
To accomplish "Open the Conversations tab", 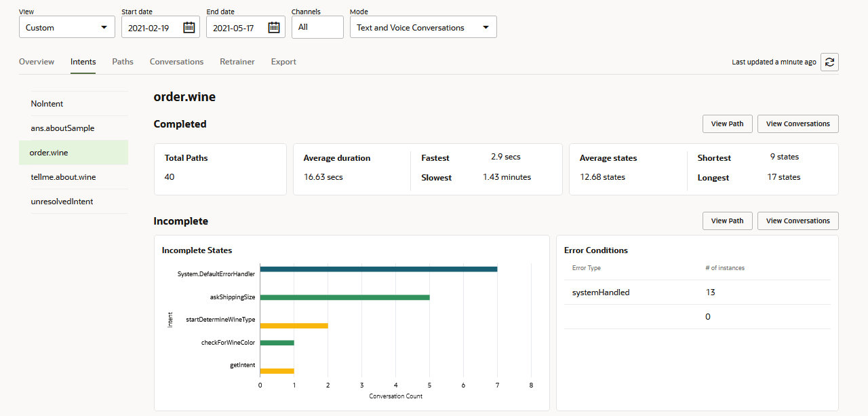I will coord(176,62).
